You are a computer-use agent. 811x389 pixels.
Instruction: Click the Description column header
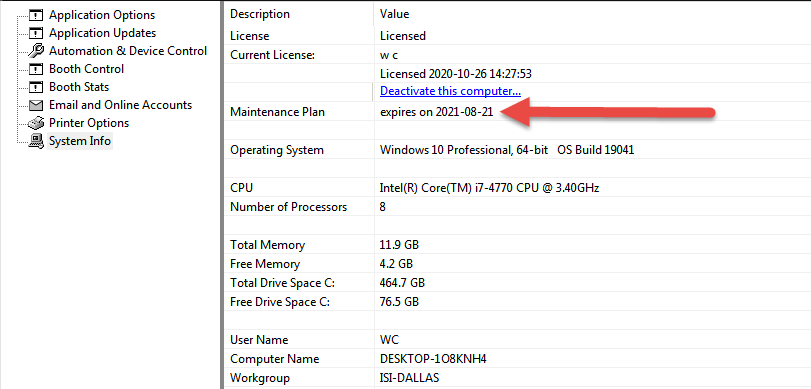pos(260,14)
